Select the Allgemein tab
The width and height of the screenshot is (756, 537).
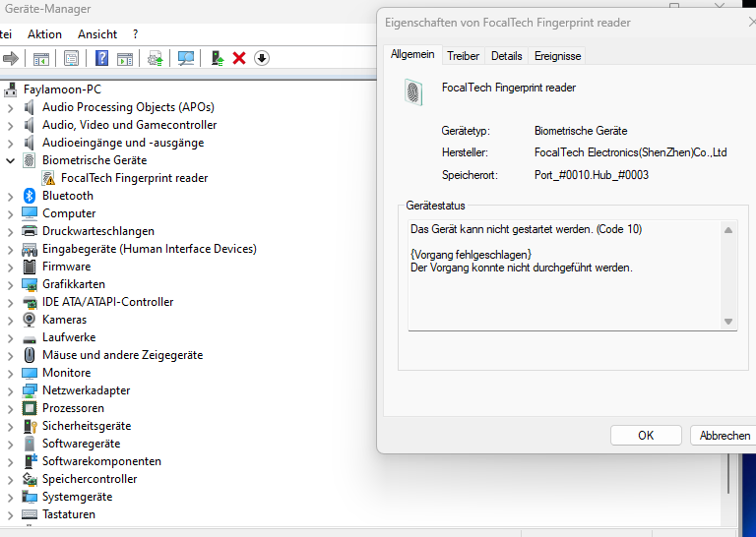412,54
